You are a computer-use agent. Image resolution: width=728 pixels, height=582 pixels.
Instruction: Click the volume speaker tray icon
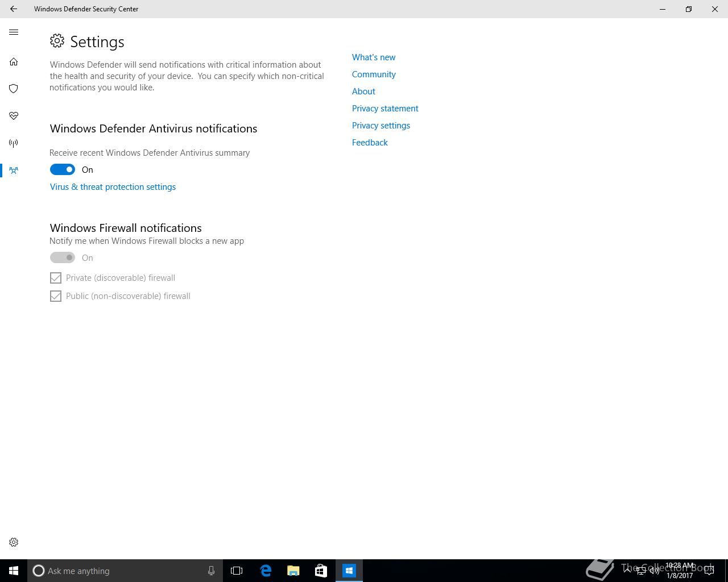click(x=654, y=571)
